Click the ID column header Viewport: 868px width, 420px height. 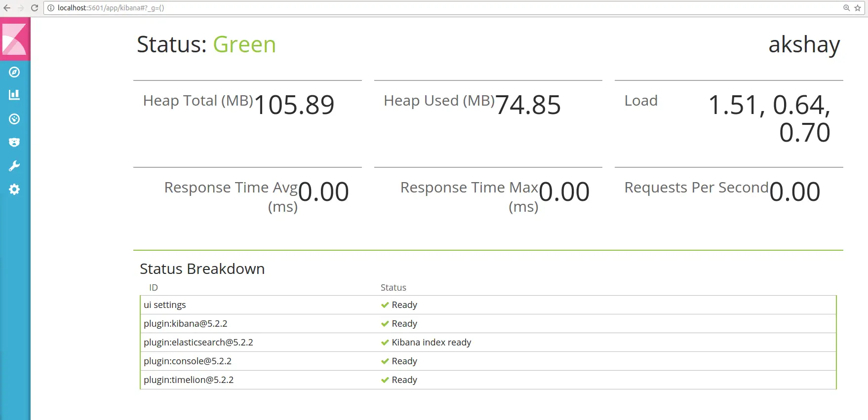point(154,288)
